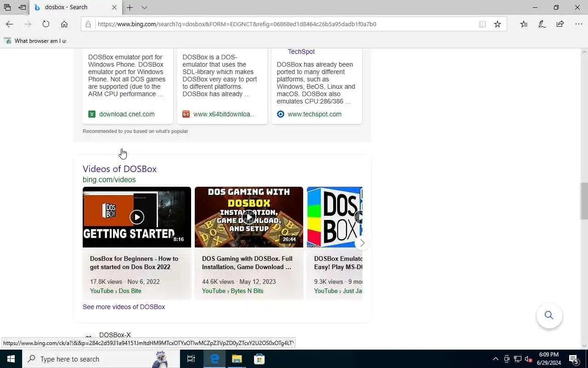The image size is (588, 368).
Task: Show tab previews chevron
Action: 144,7
